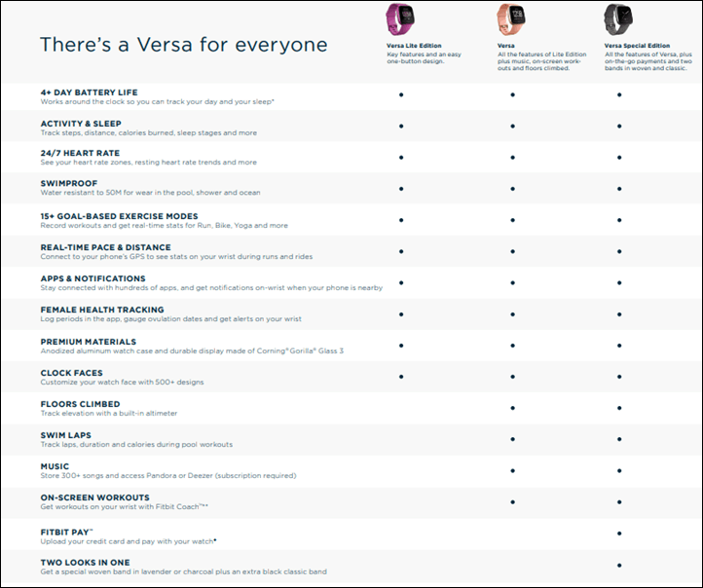Select the Versa Lite Edition column title

(414, 46)
